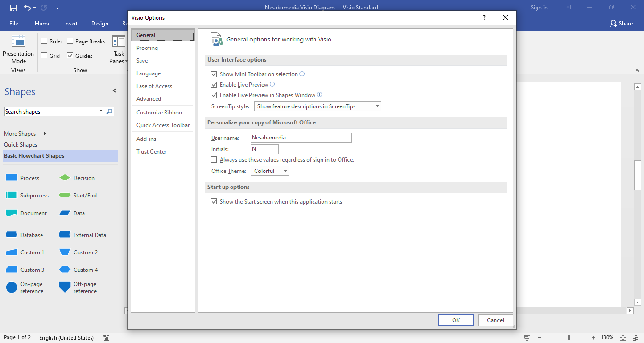Open Presentation Mode view

click(x=18, y=49)
